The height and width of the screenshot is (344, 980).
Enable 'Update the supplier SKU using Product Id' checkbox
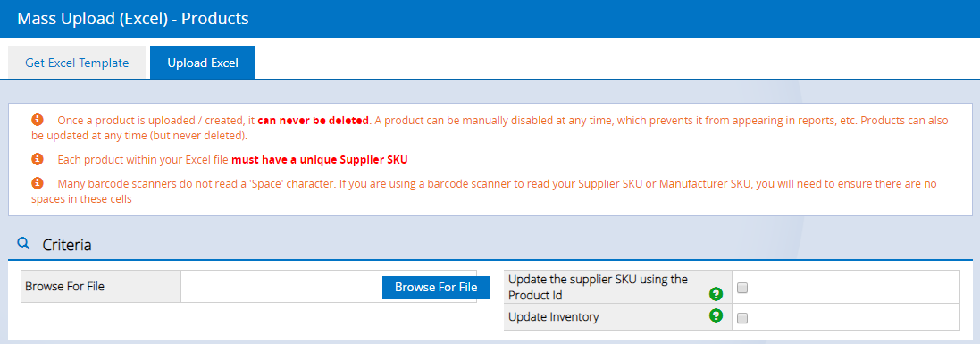(x=742, y=288)
